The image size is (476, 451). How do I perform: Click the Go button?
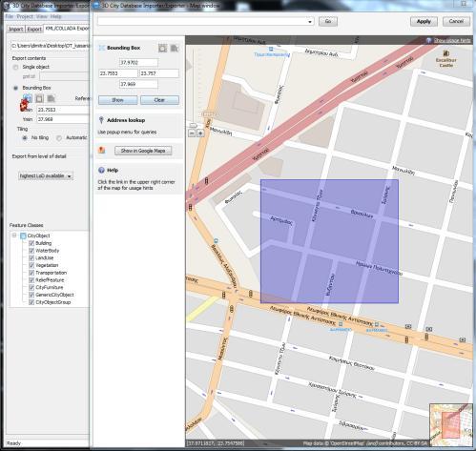328,21
